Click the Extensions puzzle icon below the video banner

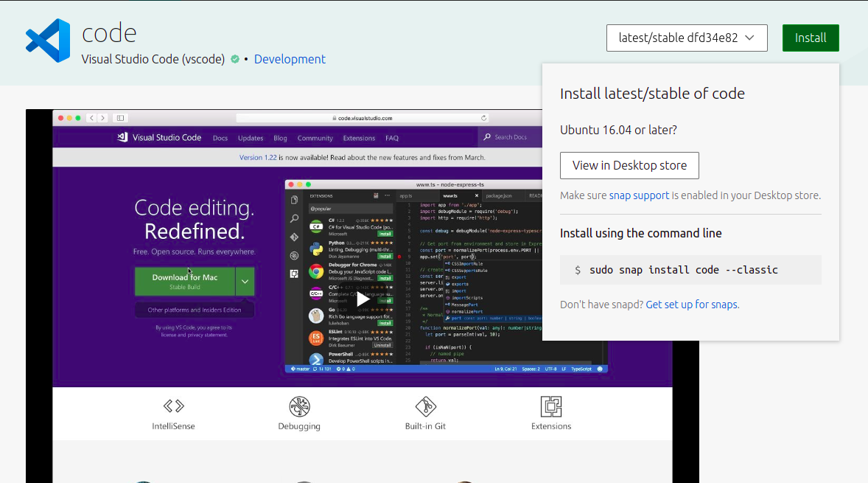551,406
